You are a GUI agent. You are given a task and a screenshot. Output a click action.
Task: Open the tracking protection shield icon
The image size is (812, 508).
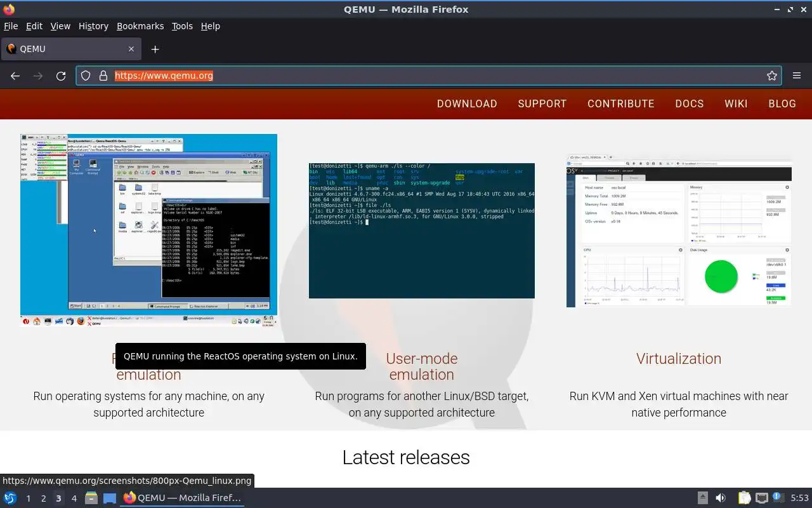coord(86,76)
